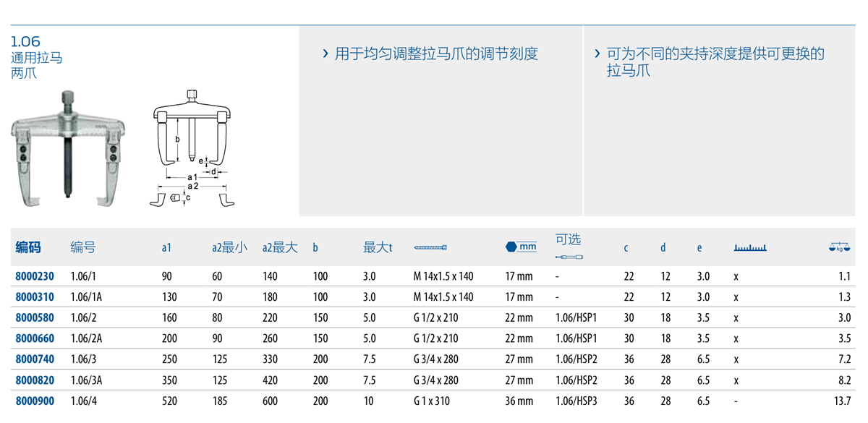
Task: Select model number 1.06/3A
Action: (86, 380)
